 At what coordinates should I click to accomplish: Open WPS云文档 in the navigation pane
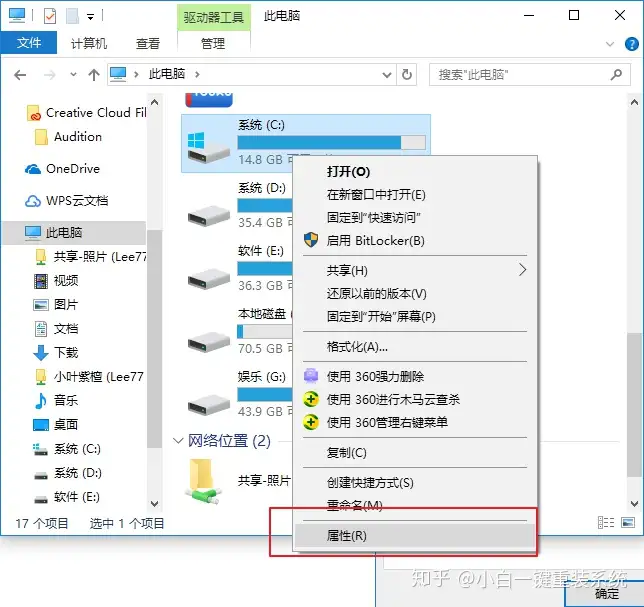[67, 201]
